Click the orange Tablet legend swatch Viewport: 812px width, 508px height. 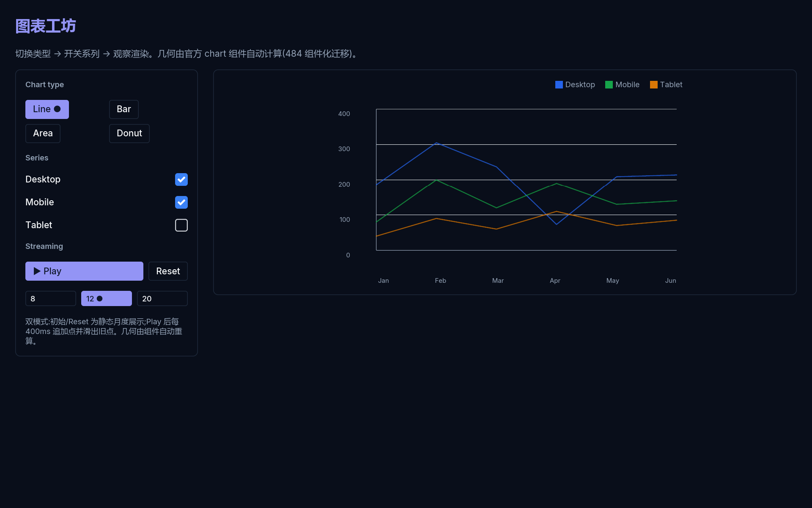(654, 85)
